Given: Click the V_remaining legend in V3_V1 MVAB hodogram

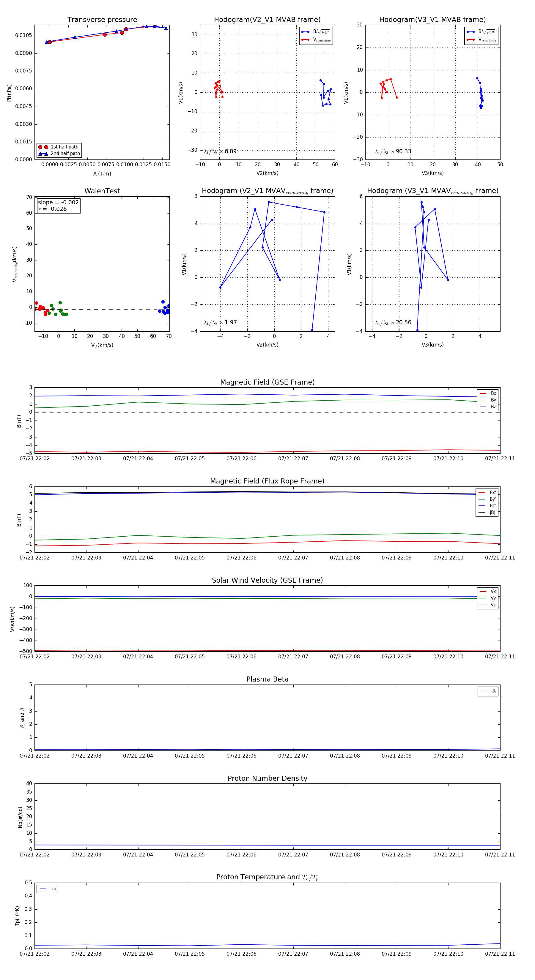Looking at the screenshot, I should coord(481,39).
